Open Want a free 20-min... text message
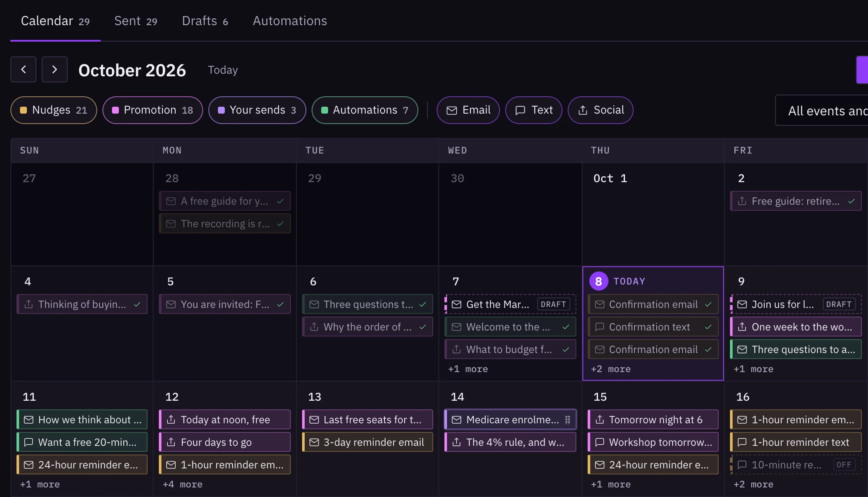 click(82, 442)
